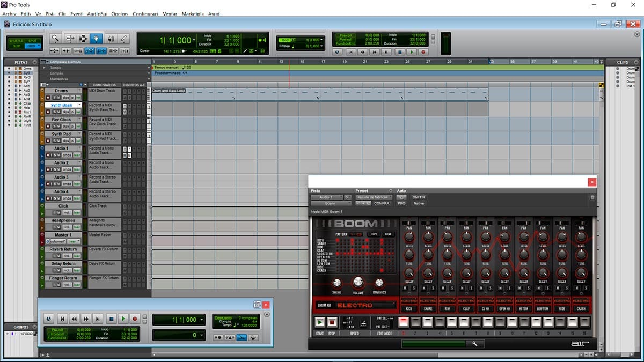Click bar 13 on timeline ruler
The height and width of the screenshot is (362, 644).
pos(281,62)
